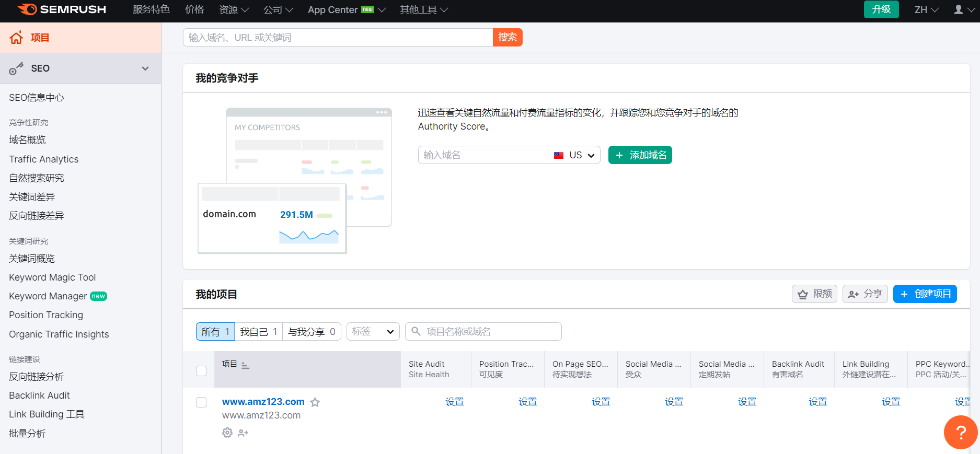Click the 添加域名 add domain button
This screenshot has height=454, width=980.
[640, 155]
